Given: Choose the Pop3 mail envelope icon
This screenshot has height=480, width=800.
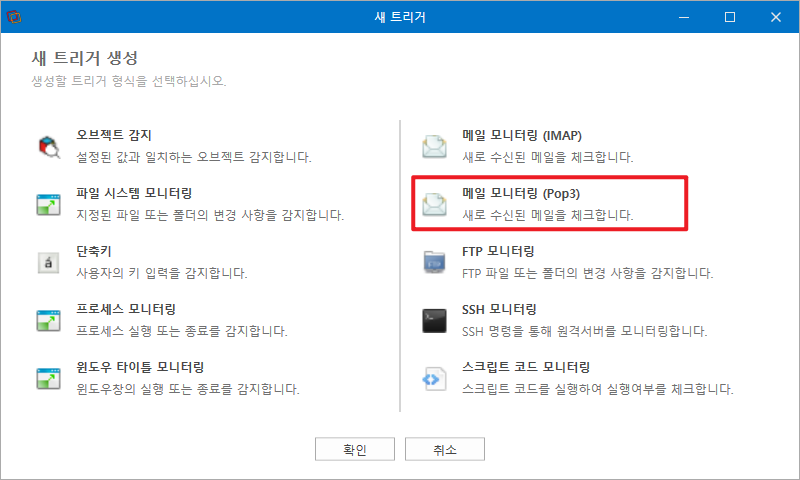Looking at the screenshot, I should click(x=434, y=205).
